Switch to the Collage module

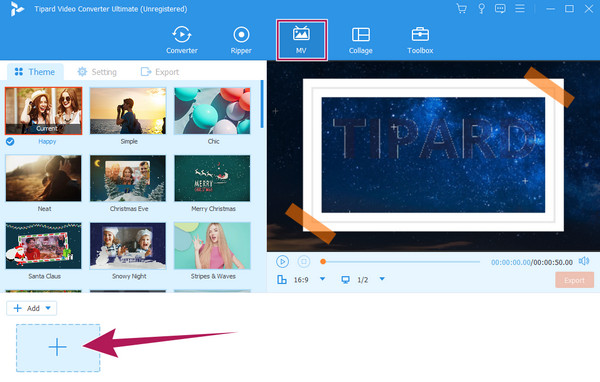click(x=360, y=40)
